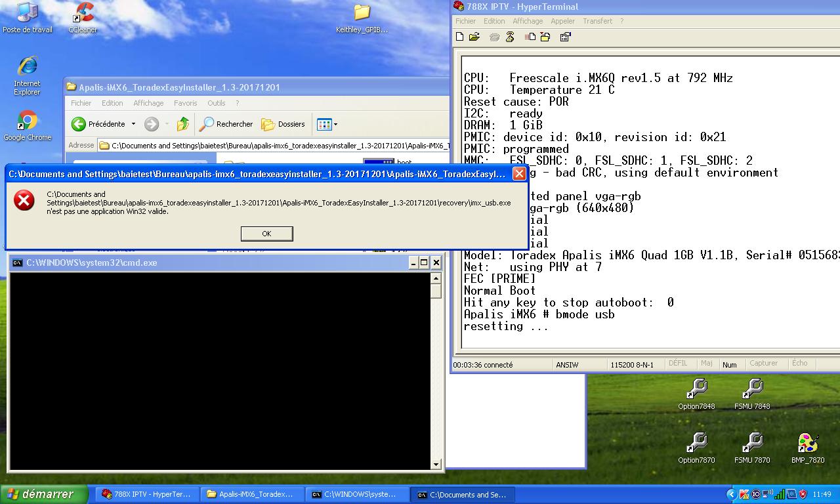This screenshot has height=504, width=840.
Task: Click the new connection icon in HyperTerminal
Action: 459,37
